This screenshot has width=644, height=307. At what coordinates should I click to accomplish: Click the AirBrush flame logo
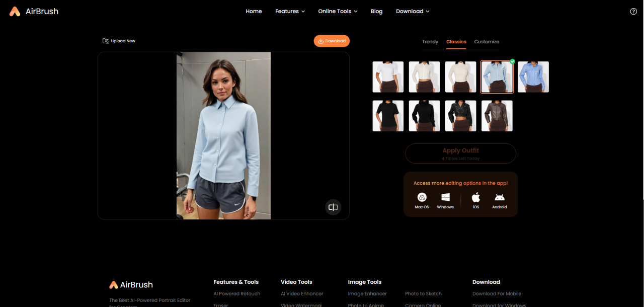14,11
